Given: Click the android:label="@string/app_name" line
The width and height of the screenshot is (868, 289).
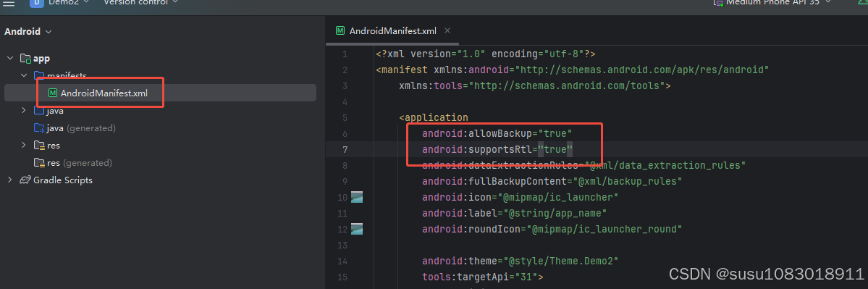Looking at the screenshot, I should 514,213.
